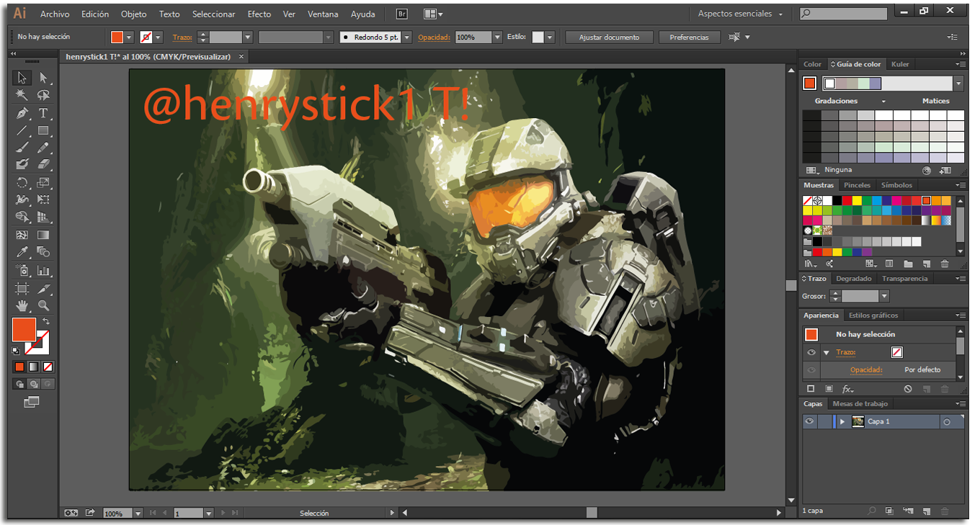
Task: Select the Pen tool
Action: coord(22,113)
